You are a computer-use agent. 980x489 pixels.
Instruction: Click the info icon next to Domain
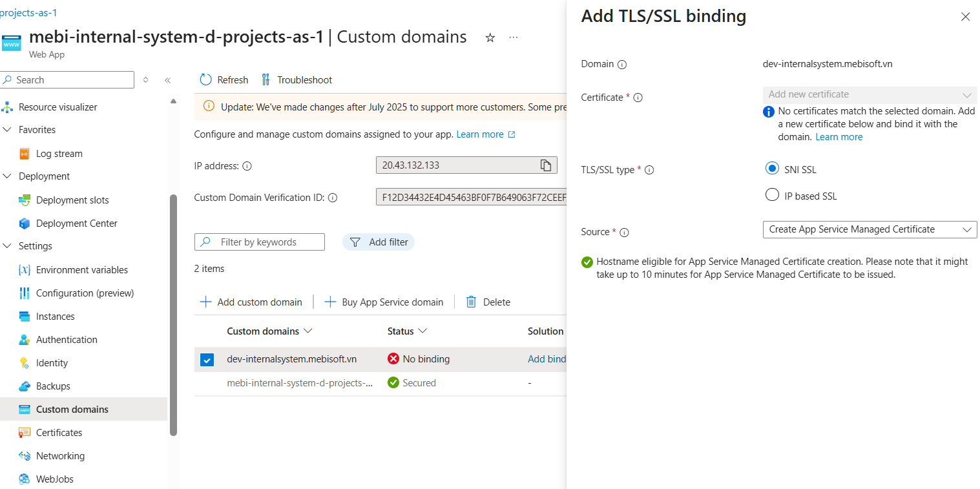(x=622, y=64)
